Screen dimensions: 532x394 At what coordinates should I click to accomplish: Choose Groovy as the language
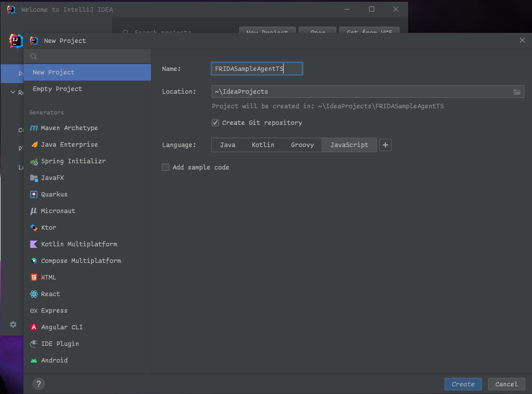(302, 145)
